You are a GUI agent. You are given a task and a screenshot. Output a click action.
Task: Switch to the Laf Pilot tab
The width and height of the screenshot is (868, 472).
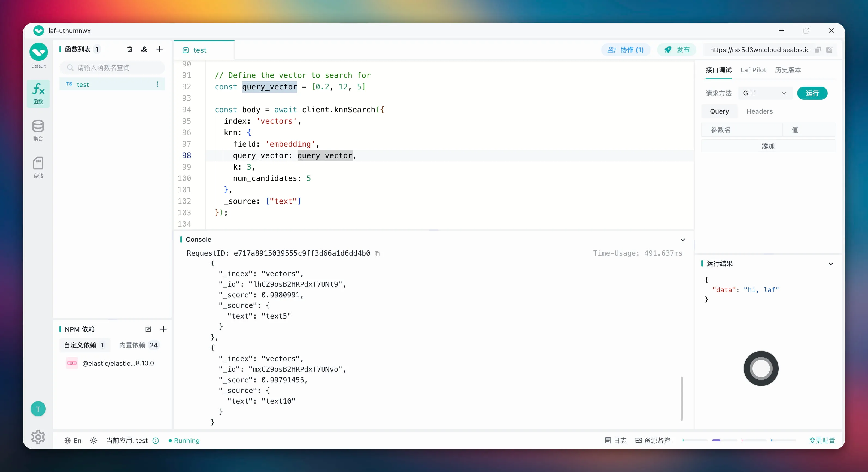pos(753,70)
